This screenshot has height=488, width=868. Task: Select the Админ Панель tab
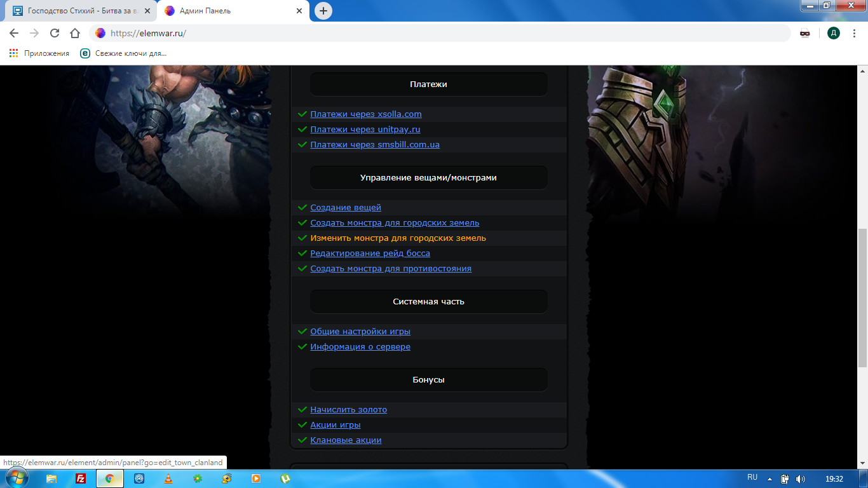tap(232, 11)
